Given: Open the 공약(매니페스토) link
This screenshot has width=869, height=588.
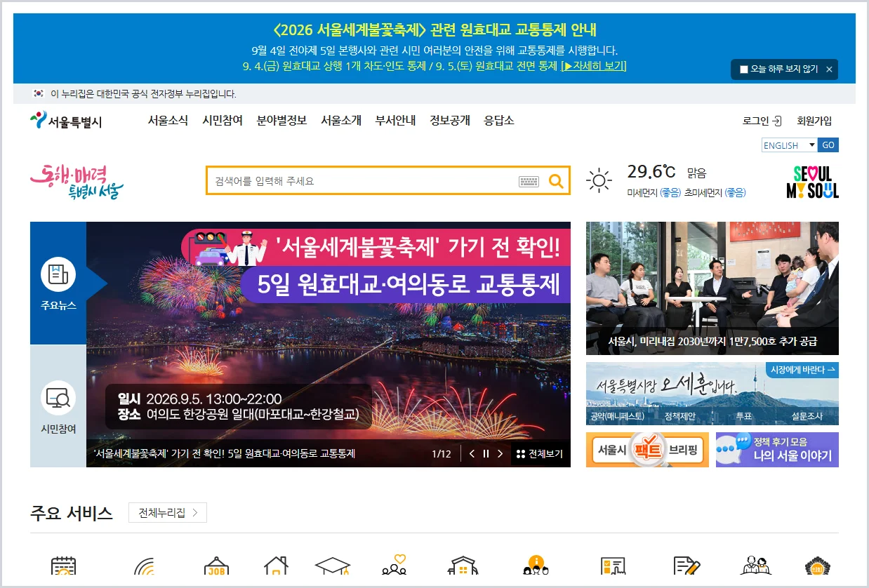Looking at the screenshot, I should [617, 416].
